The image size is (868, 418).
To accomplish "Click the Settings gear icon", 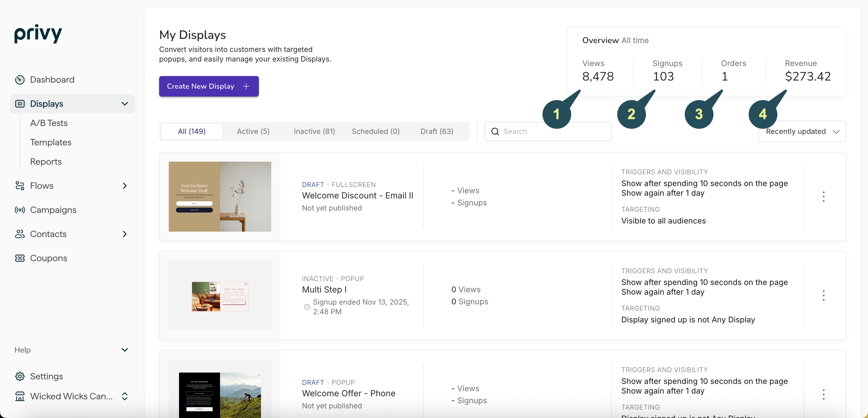I will click(20, 376).
